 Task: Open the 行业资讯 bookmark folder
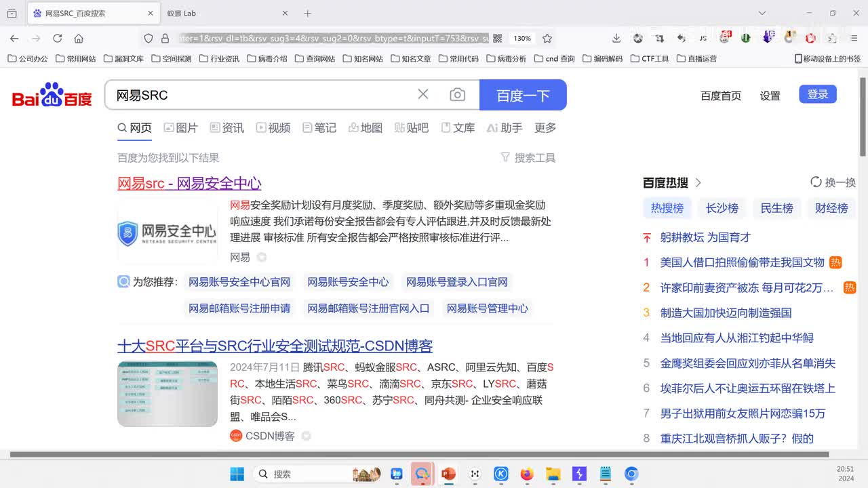[220, 59]
